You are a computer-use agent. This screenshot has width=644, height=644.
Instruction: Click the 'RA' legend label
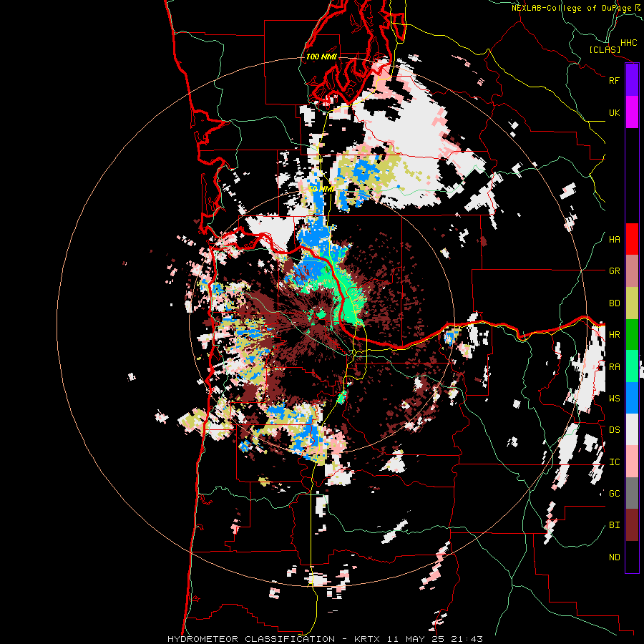coord(614,367)
